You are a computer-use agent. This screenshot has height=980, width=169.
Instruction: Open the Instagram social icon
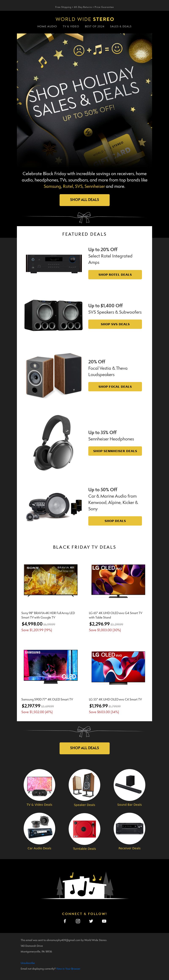point(78,921)
